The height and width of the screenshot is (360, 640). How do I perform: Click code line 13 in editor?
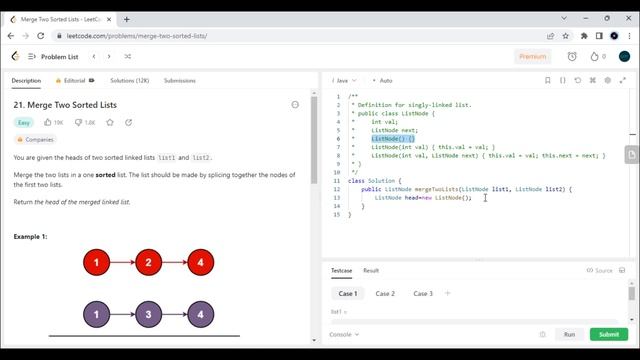coord(422,198)
